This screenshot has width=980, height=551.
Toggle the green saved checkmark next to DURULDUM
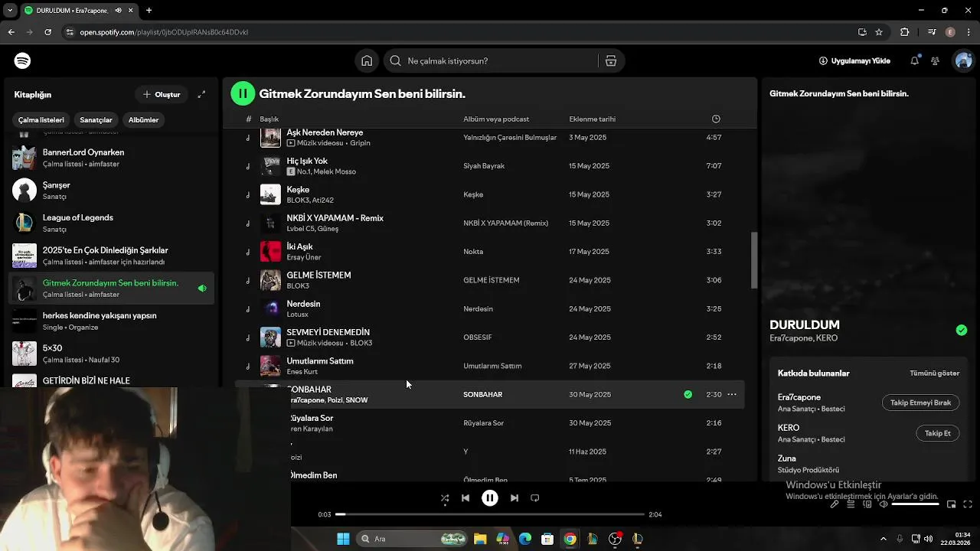click(962, 330)
